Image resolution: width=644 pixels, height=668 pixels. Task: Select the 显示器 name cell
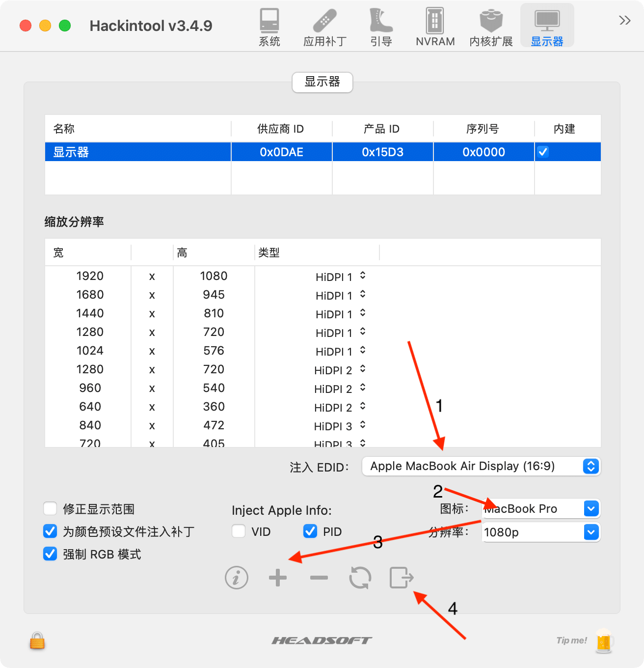point(138,152)
